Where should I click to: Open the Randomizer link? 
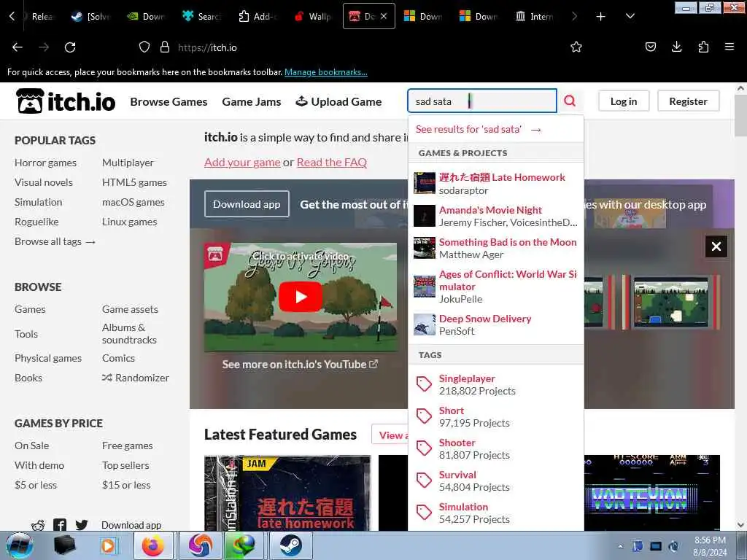135,378
